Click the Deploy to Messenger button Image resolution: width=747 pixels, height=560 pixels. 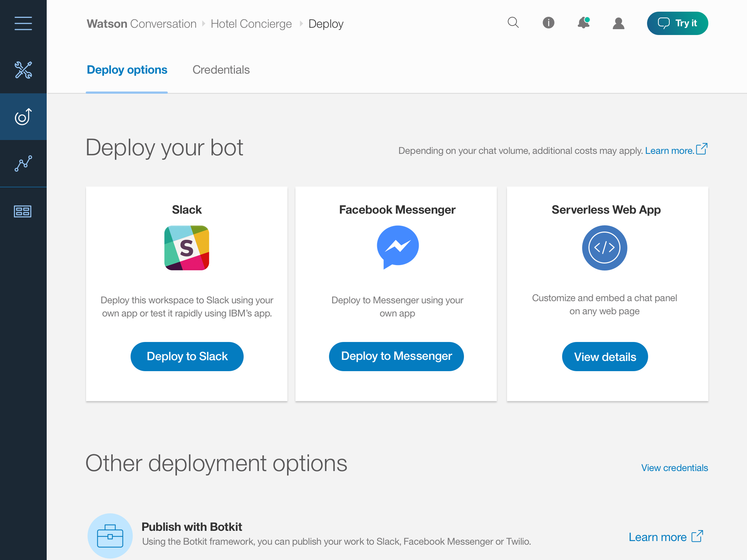396,356
